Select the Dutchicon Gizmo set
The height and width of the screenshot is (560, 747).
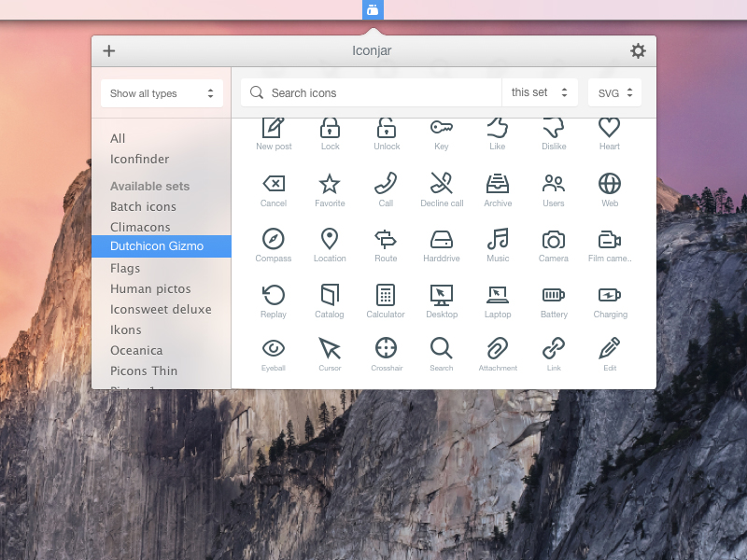[x=162, y=246]
